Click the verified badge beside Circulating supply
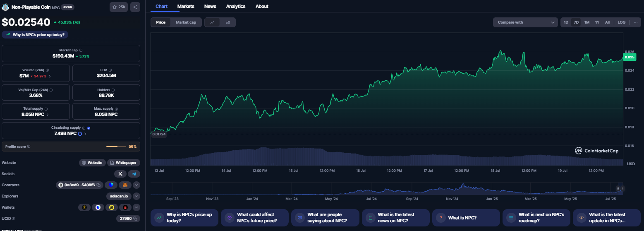644x231 pixels. [x=89, y=128]
